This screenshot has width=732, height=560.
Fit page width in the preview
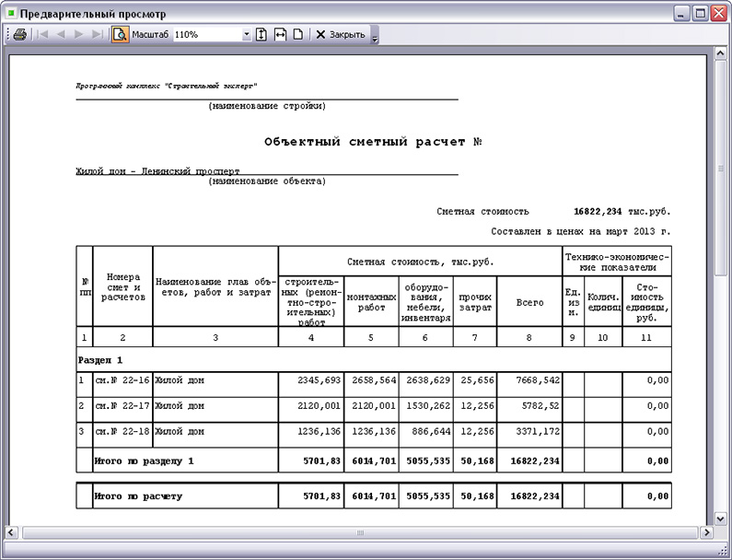pyautogui.click(x=280, y=35)
